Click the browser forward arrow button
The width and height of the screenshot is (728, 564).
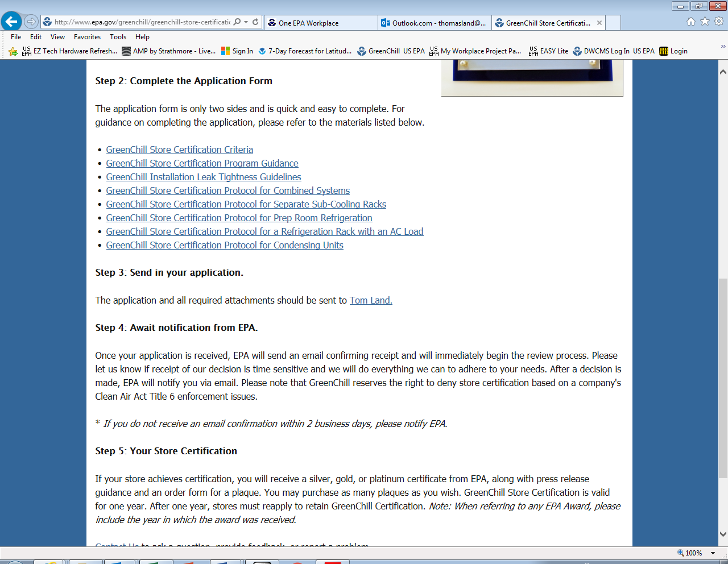click(31, 22)
